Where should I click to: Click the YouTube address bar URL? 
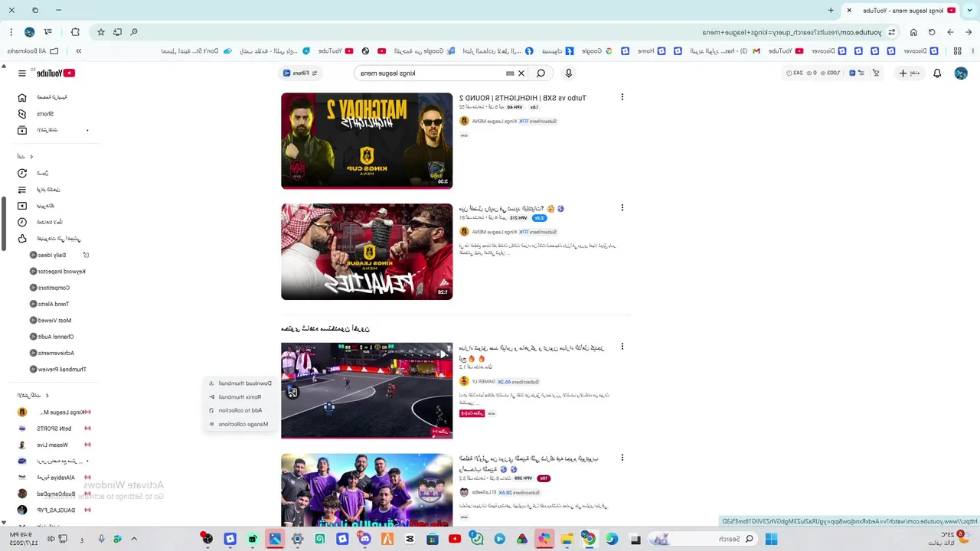792,32
